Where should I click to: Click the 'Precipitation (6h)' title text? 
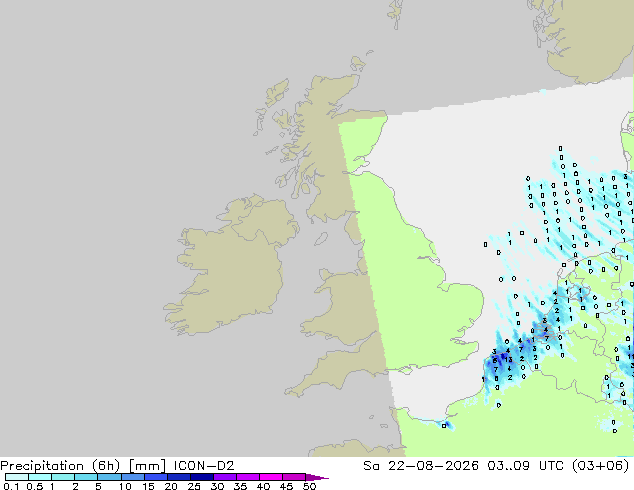tap(60, 466)
